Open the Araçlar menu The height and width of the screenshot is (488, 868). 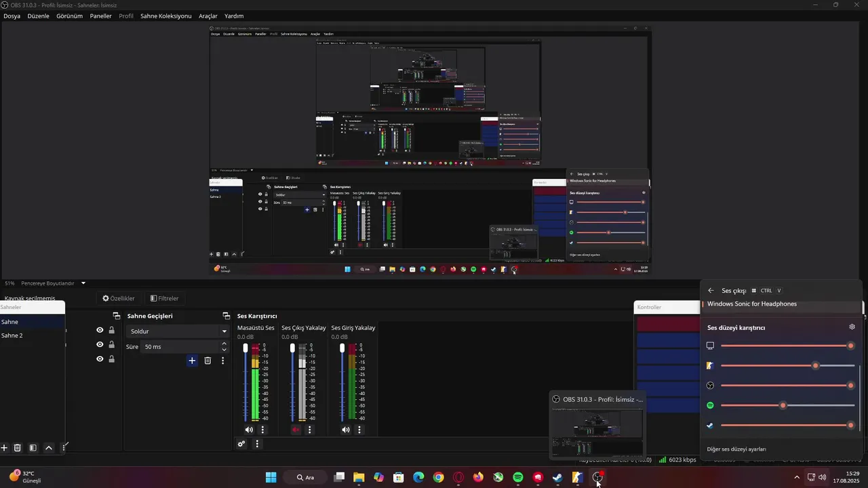[x=208, y=16]
